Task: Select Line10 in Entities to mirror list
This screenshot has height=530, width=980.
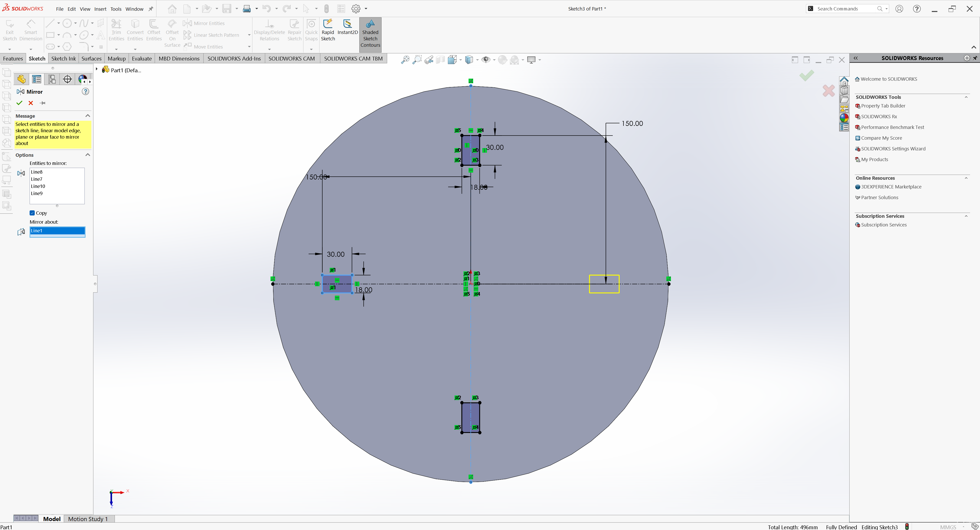Action: (38, 186)
